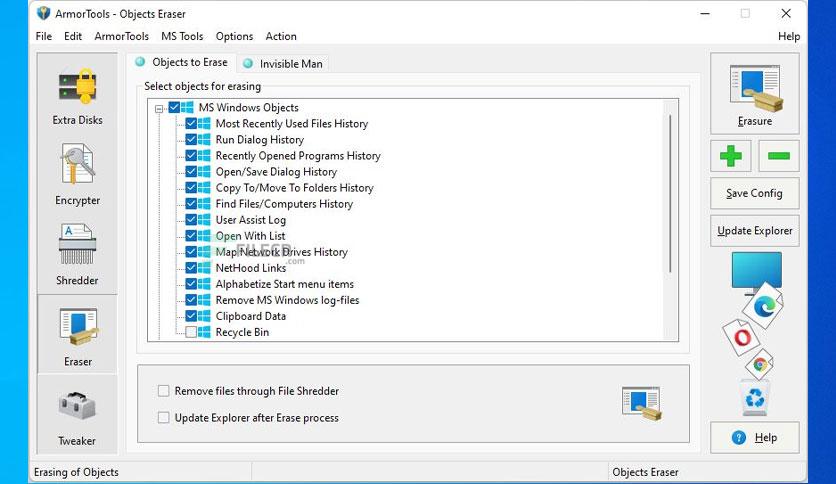Image resolution: width=836 pixels, height=484 pixels.
Task: Uncheck Remove MS Windows log-files
Action: click(191, 300)
